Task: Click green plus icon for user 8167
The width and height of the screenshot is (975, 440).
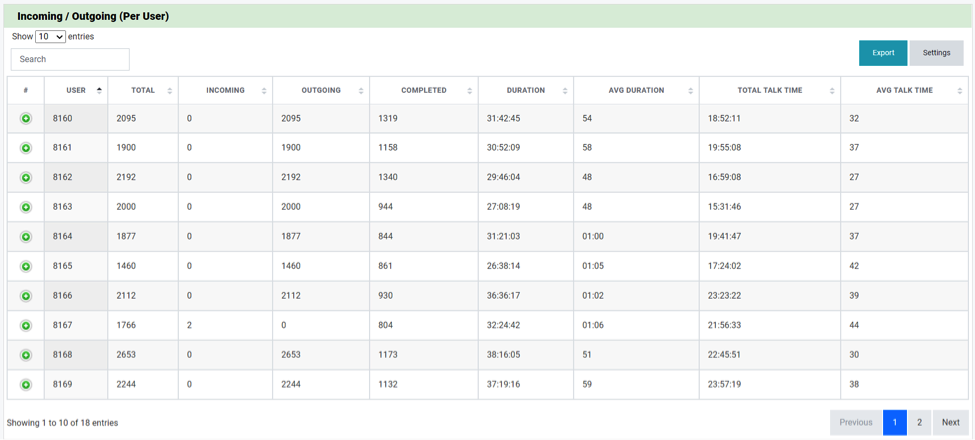Action: (26, 326)
